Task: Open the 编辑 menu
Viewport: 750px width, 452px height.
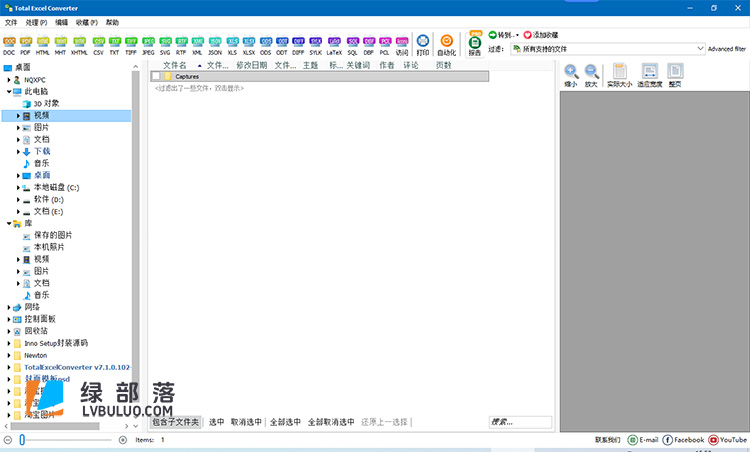Action: [61, 22]
